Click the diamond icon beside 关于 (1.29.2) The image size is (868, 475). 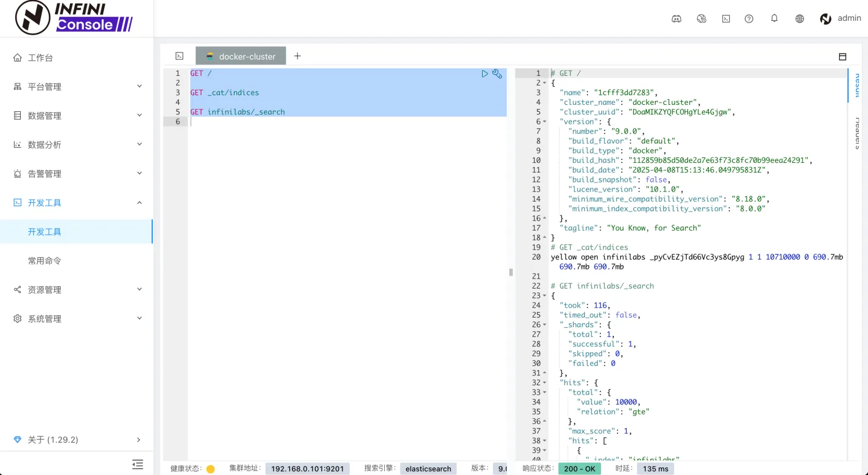[x=17, y=440]
